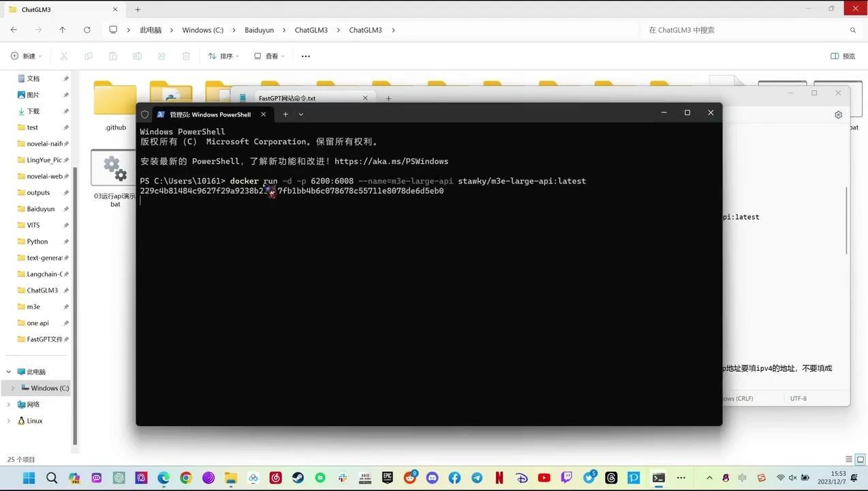Click the admin shield icon in terminal
The width and height of the screenshot is (868, 491).
click(x=144, y=114)
